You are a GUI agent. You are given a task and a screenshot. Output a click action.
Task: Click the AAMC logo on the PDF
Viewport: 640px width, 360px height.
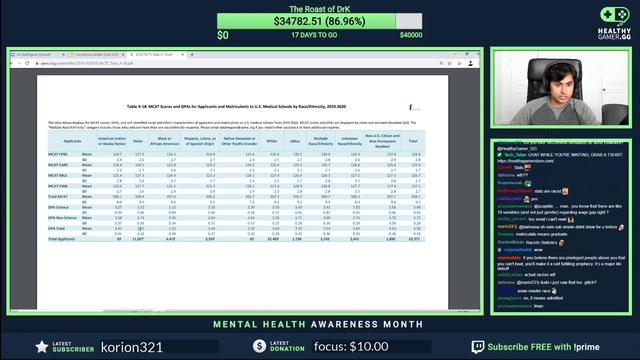point(414,107)
